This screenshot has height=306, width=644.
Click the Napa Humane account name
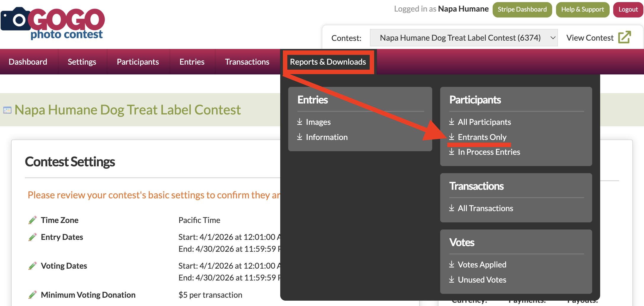[463, 9]
